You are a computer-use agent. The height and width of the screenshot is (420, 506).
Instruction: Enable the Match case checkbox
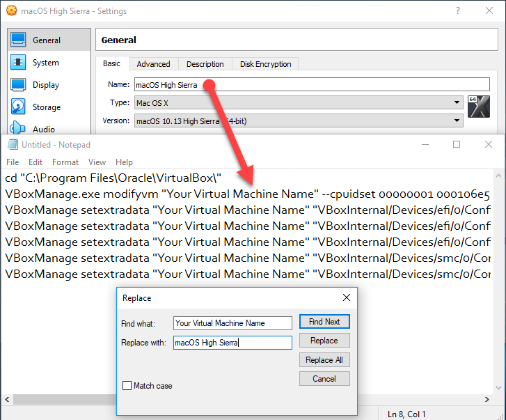[127, 386]
